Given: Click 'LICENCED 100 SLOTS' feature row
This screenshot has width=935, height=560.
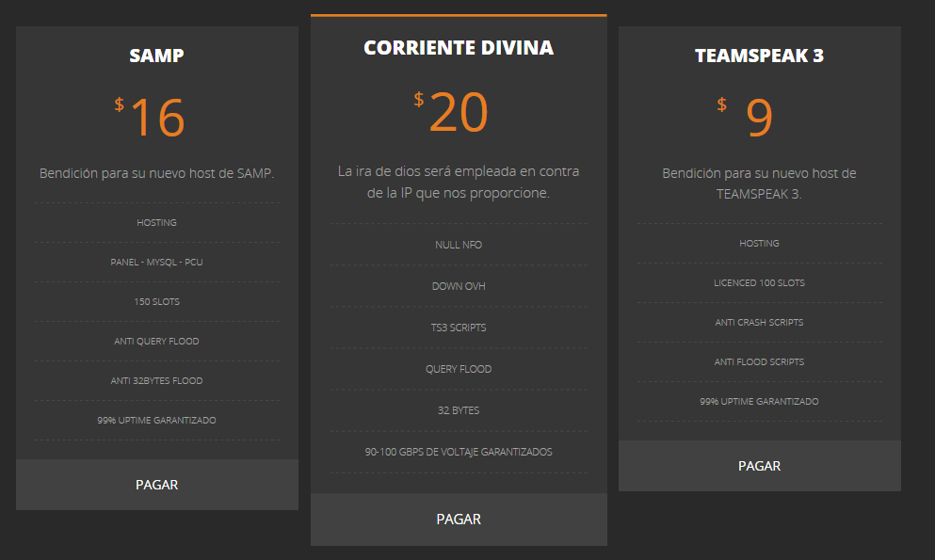Looking at the screenshot, I should tap(759, 283).
